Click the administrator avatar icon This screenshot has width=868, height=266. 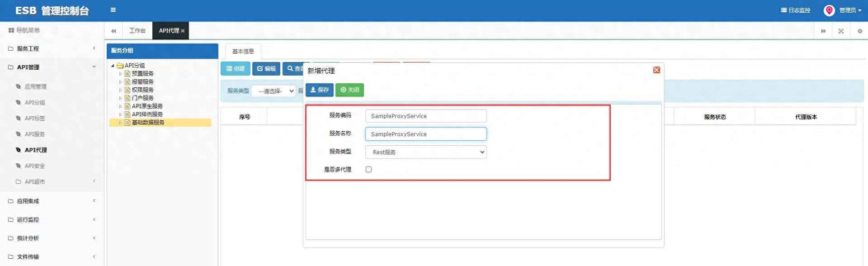829,10
